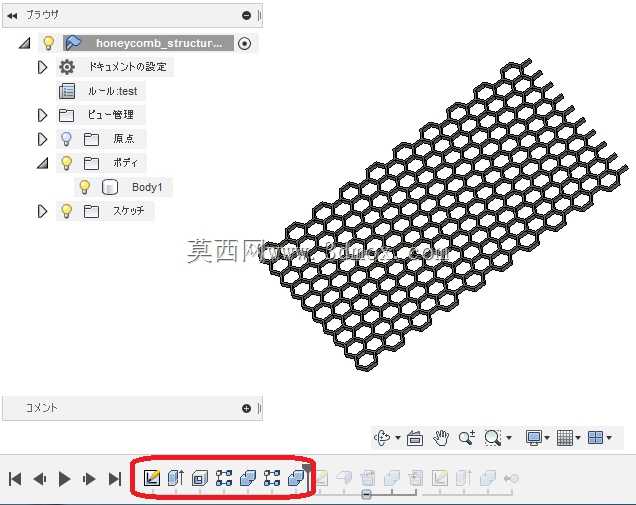Collapse the ブラウザ panel with double arrows
The height and width of the screenshot is (505, 636).
coord(12,16)
